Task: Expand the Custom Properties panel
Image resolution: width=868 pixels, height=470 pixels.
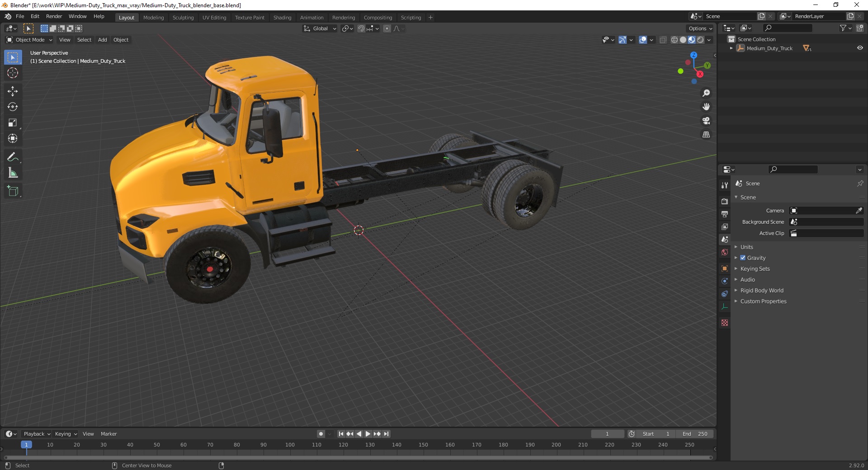Action: tap(763, 301)
